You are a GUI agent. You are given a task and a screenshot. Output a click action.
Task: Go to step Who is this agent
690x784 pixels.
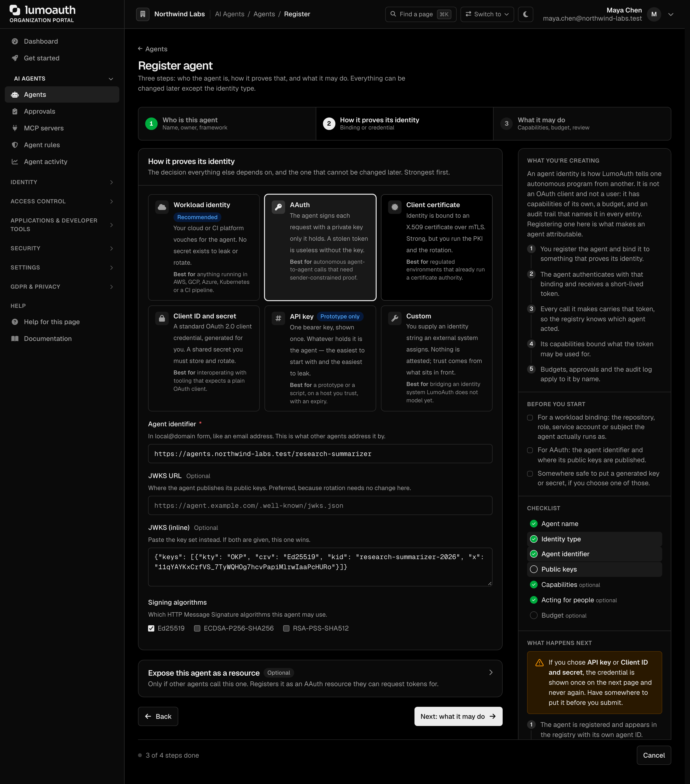point(227,123)
